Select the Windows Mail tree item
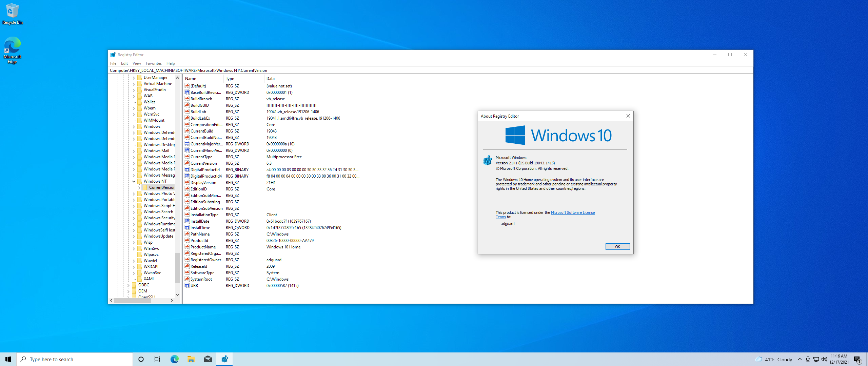This screenshot has height=366, width=868. 156,150
